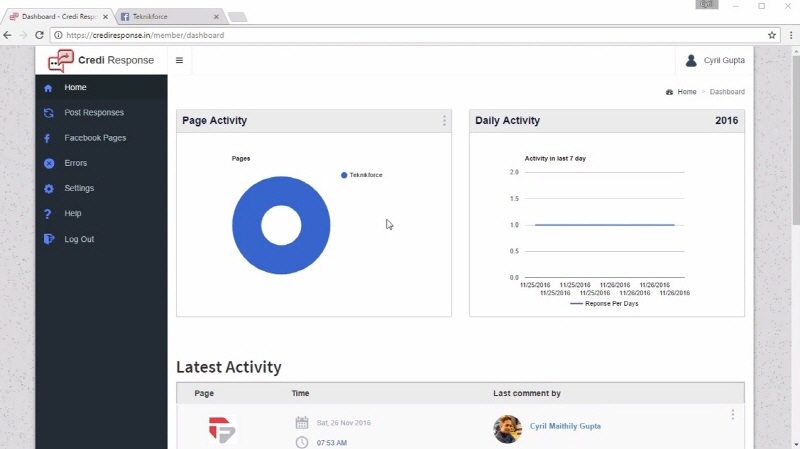Open the Latest Activity row three-dot menu

733,414
